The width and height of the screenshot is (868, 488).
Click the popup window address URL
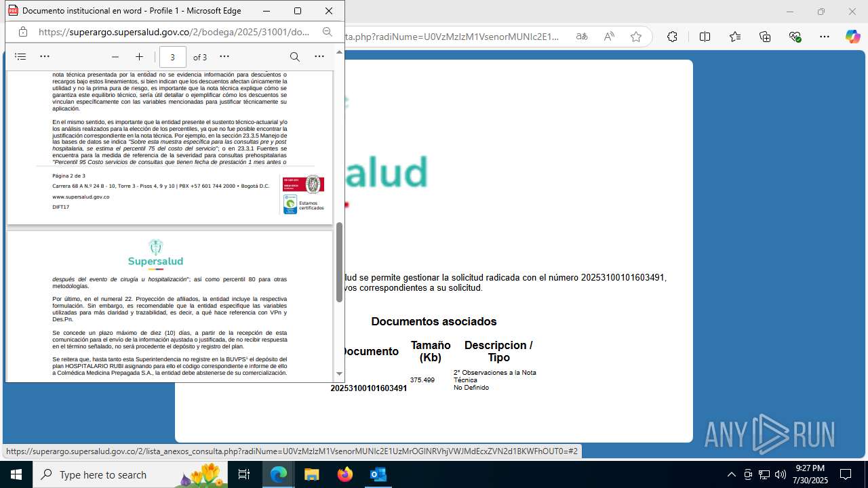pyautogui.click(x=174, y=32)
